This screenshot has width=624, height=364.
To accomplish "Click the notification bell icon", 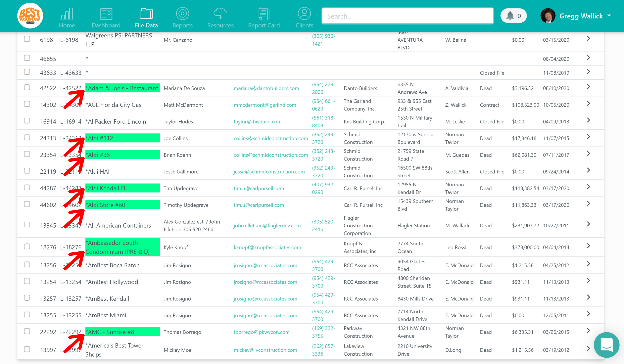I will click(x=510, y=16).
